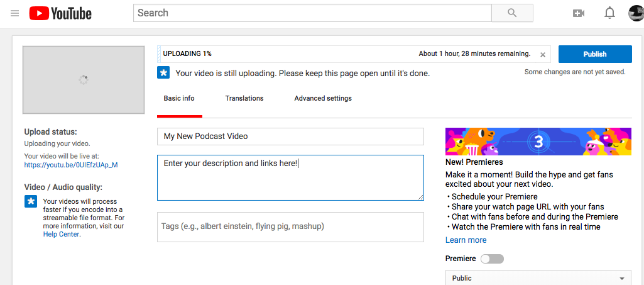Viewport: 644px width, 285px height.
Task: Open the create video camera icon
Action: point(579,13)
